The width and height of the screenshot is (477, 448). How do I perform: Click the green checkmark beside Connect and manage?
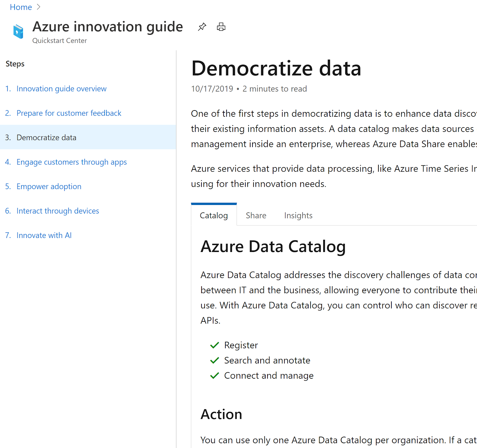(215, 376)
